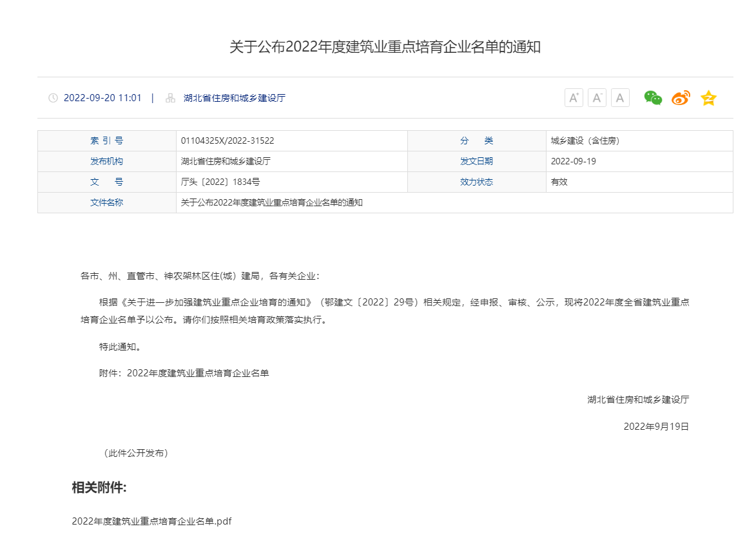The height and width of the screenshot is (560, 756).
Task: Click the publish timestamp 2022-09-20 11:01
Action: point(102,98)
